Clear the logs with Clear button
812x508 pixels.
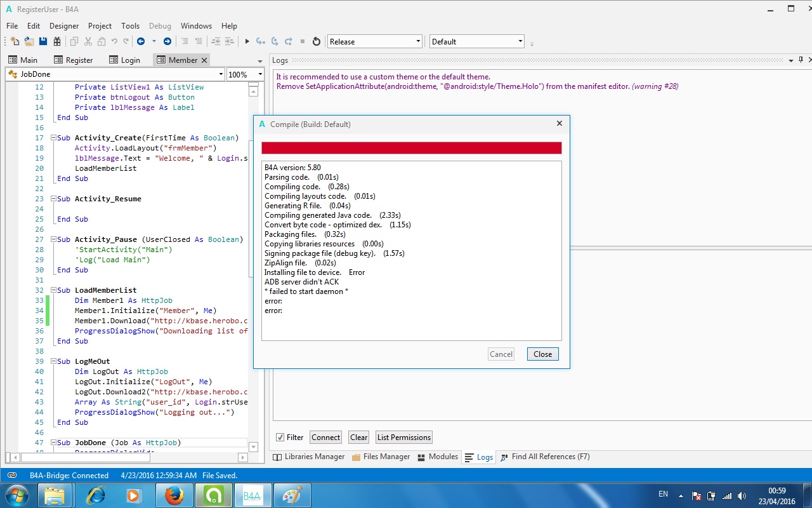tap(359, 437)
